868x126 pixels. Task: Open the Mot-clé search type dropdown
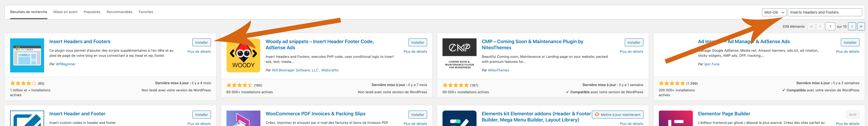774,12
